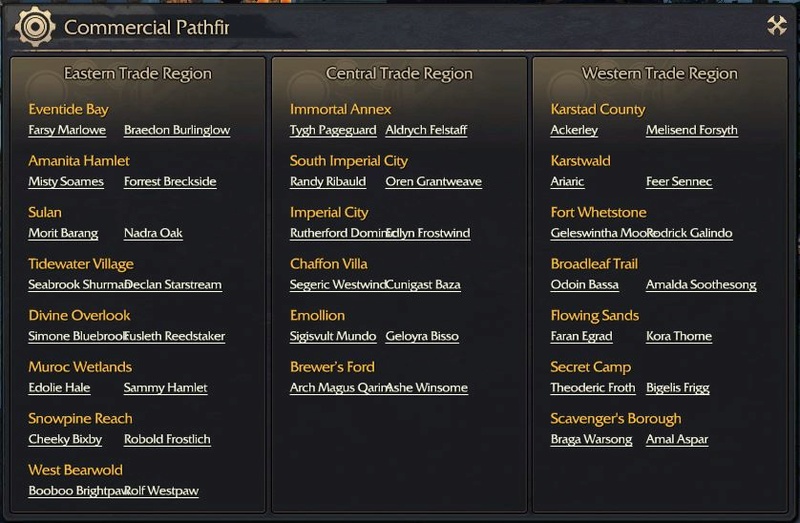Select Geloyra Bisso in Emollion

click(422, 336)
